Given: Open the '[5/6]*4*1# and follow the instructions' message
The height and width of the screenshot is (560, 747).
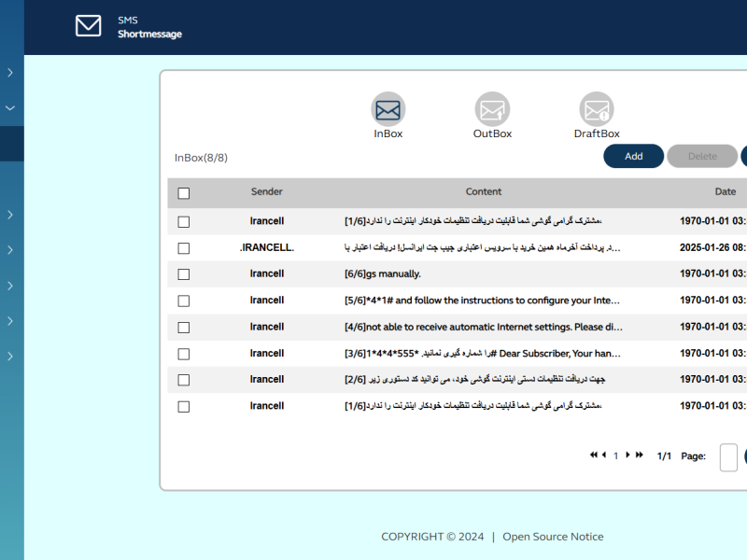Looking at the screenshot, I should (x=482, y=301).
